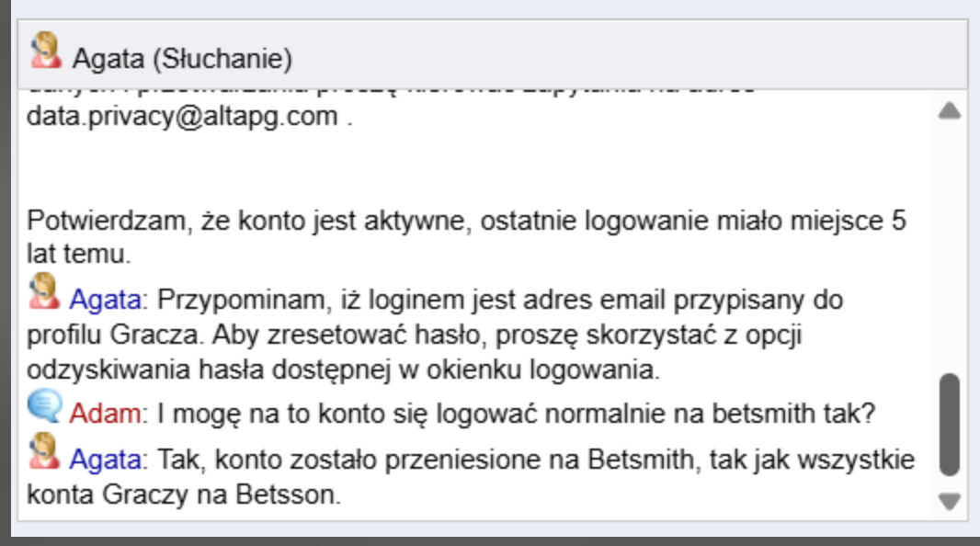Click Agata's avatar beside the Przypominam message
The height and width of the screenshot is (546, 980).
pos(44,291)
